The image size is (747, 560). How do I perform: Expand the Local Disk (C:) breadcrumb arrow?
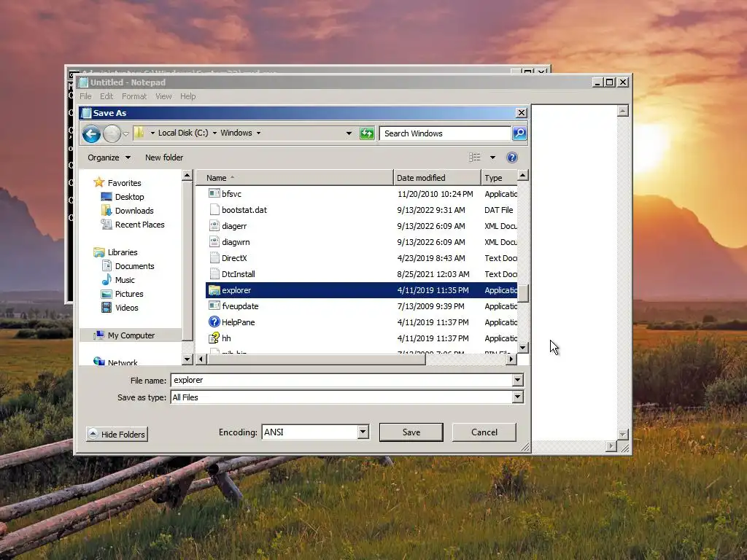coord(214,133)
